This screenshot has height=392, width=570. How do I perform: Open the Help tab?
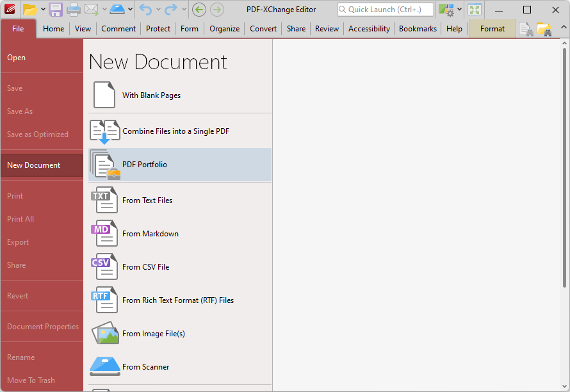point(454,29)
